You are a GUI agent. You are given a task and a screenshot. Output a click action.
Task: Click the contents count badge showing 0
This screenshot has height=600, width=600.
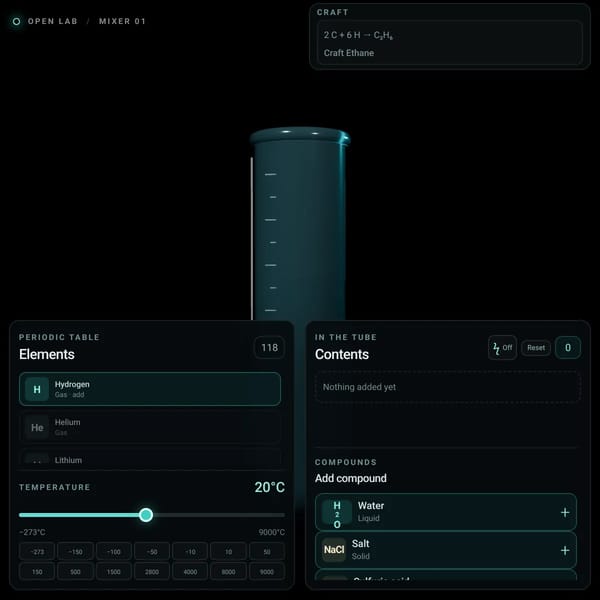click(568, 347)
